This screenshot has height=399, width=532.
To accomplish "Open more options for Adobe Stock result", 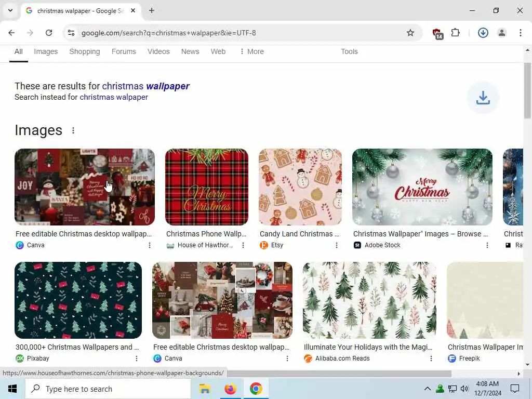I will coord(487,245).
